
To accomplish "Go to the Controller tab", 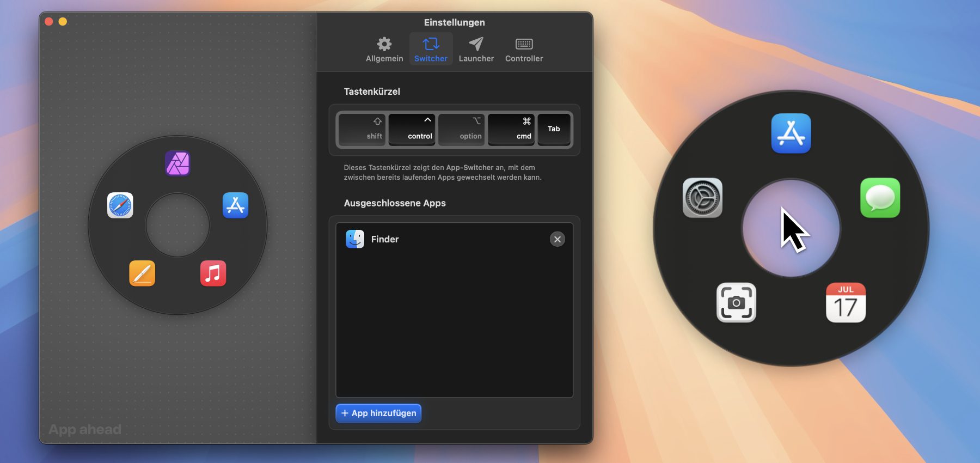I will tap(524, 50).
